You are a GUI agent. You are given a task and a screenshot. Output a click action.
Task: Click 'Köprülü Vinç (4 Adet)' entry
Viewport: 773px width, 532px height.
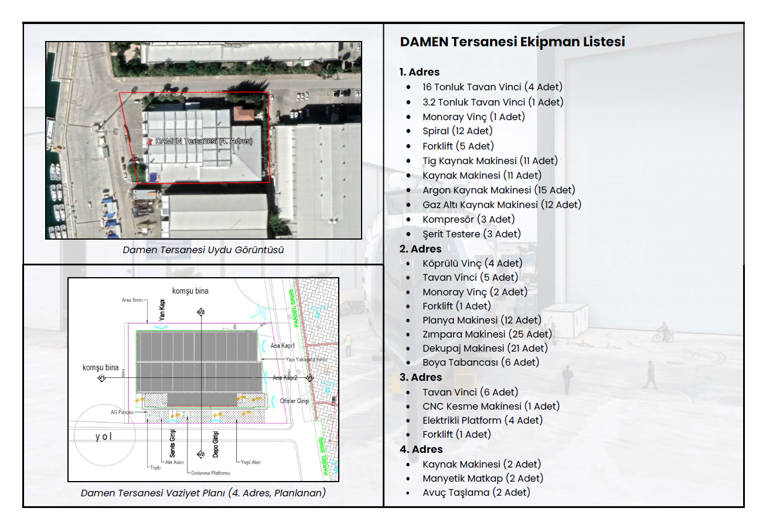pos(472,263)
